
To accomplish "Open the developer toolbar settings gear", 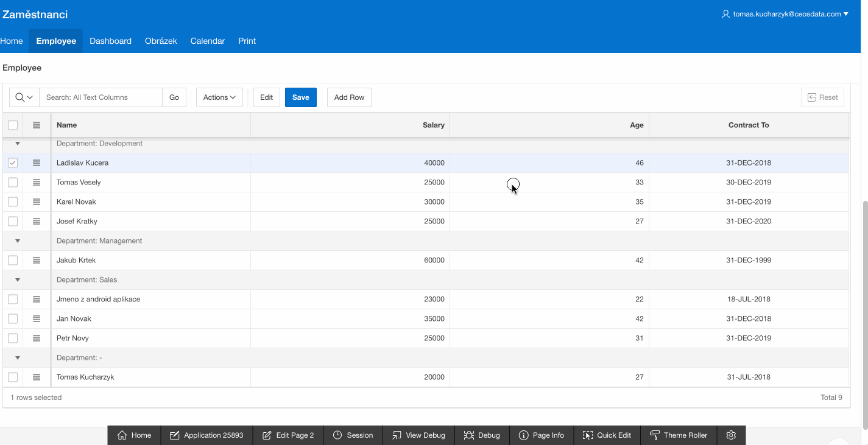I will pos(732,435).
